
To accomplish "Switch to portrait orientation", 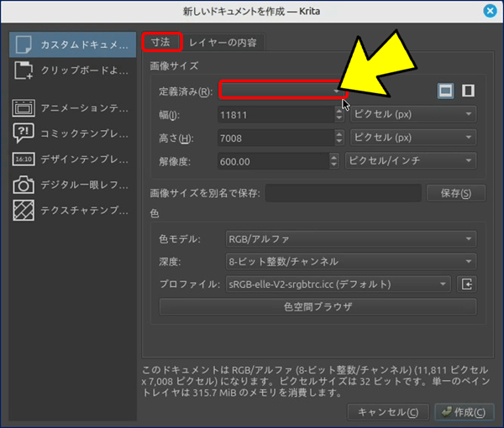I will [x=468, y=91].
